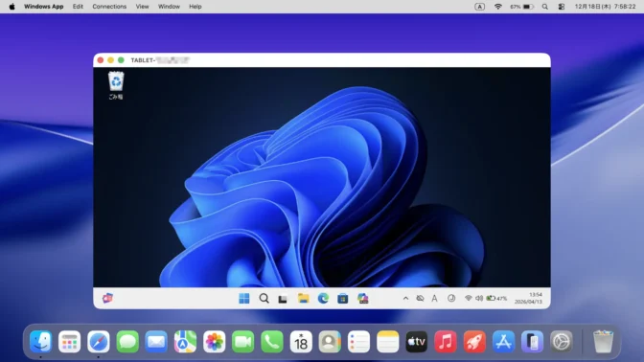Image resolution: width=644 pixels, height=362 pixels.
Task: Open the Edit menu
Action: (78, 7)
